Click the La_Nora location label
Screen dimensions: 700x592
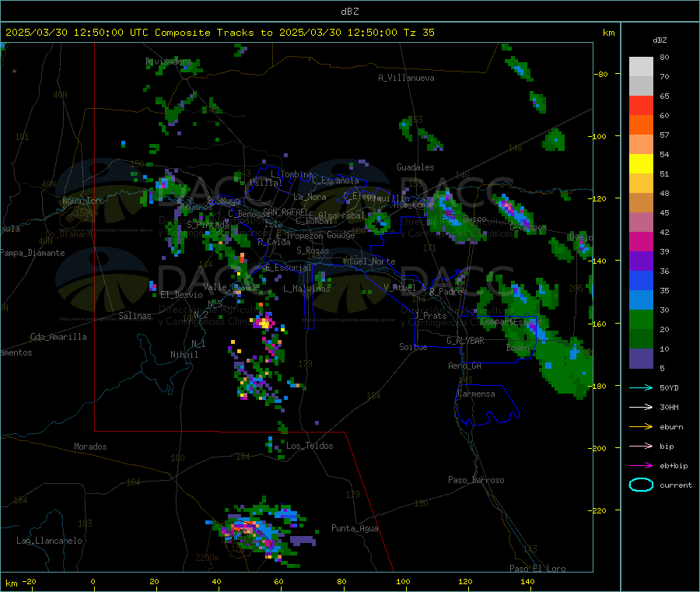310,197
